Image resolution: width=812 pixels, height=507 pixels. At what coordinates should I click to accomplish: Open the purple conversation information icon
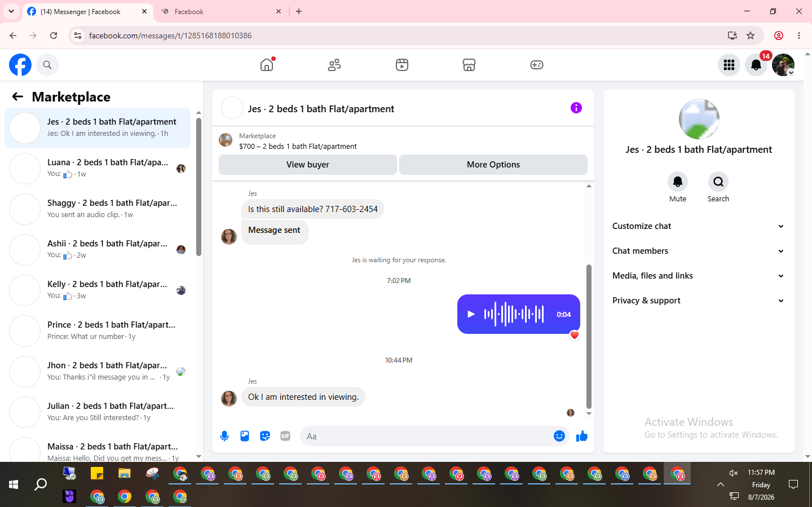(576, 108)
